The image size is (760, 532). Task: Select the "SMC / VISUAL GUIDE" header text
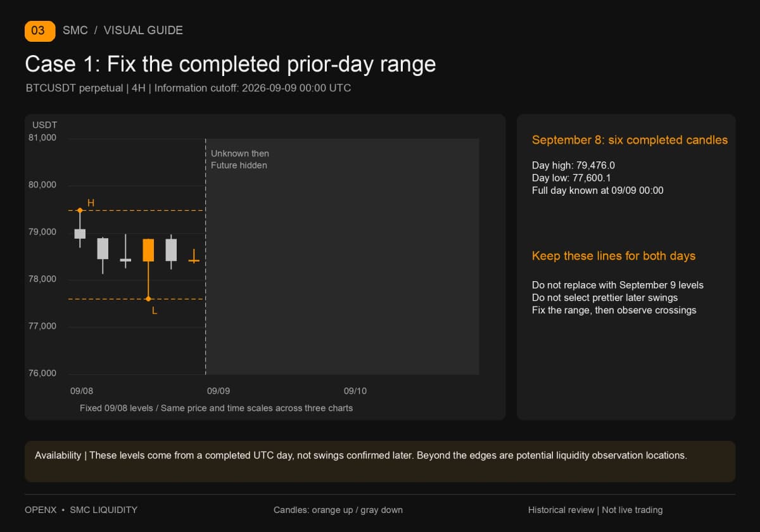[123, 30]
